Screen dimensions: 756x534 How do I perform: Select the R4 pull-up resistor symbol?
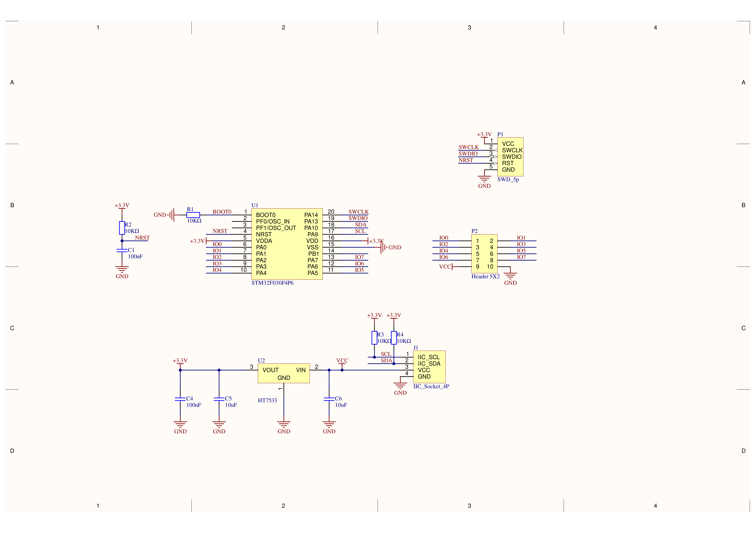(394, 338)
